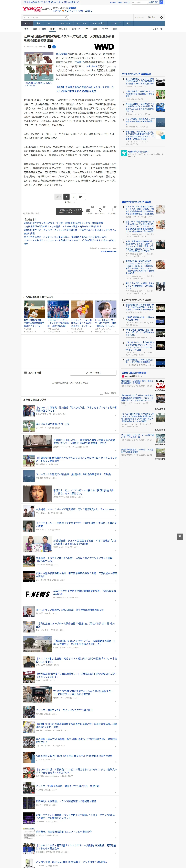This screenshot has height=868, width=186.
Task: Open the 3D kimono article image
Action: coord(39,66)
